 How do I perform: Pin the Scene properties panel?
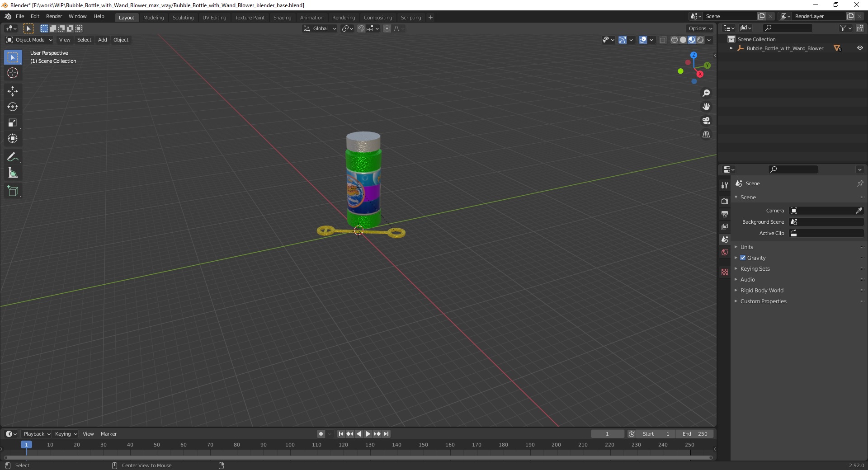(860, 183)
